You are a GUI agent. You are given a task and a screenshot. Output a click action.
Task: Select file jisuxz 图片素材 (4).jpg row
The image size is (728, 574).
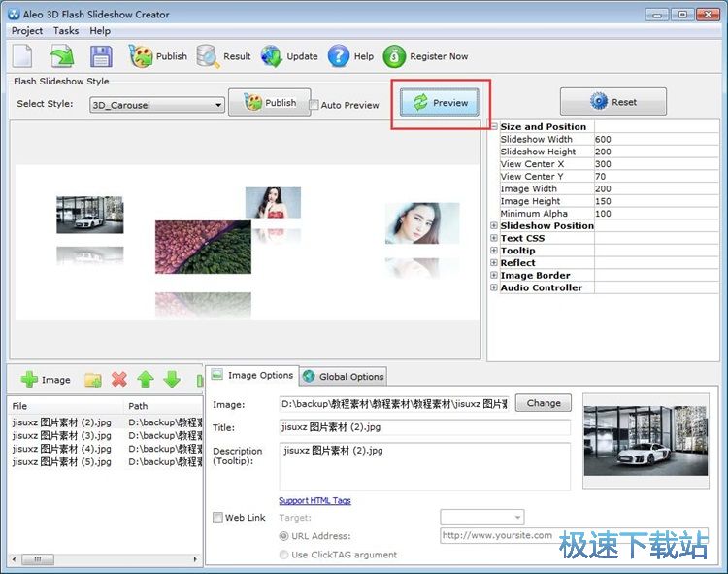pos(106,449)
